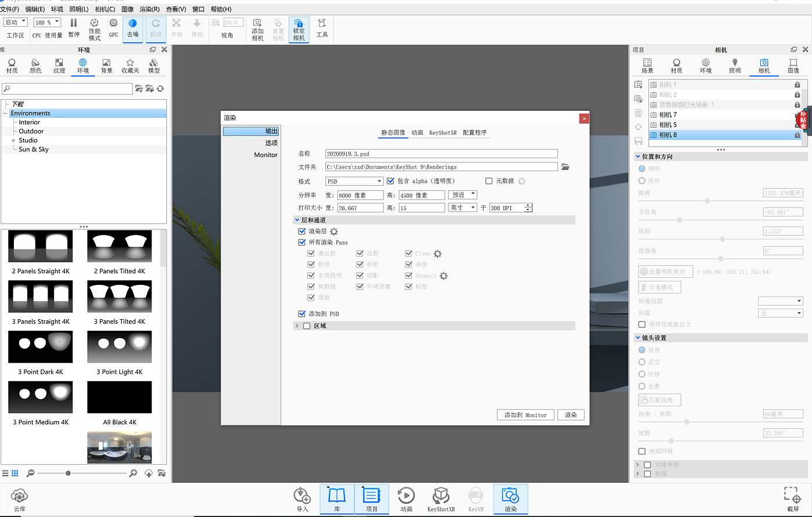
Task: Open the PSD format dropdown
Action: [x=354, y=182]
